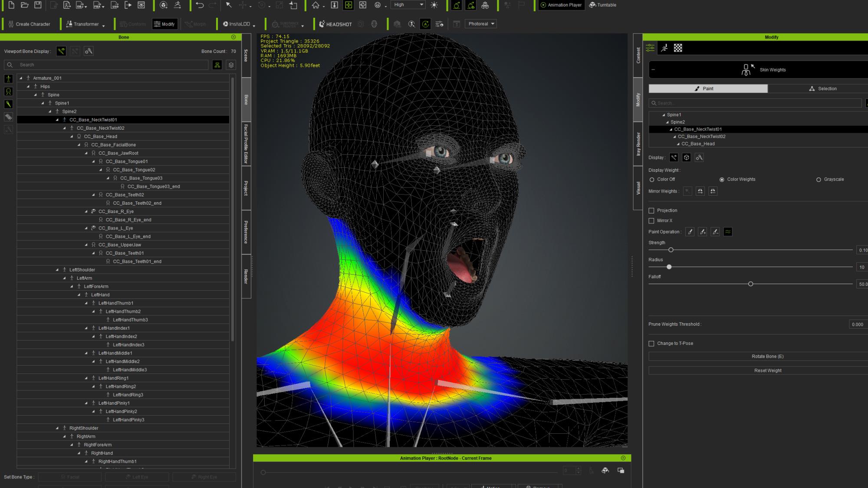Click the Strength slider handle
This screenshot has height=488, width=868.
point(671,250)
